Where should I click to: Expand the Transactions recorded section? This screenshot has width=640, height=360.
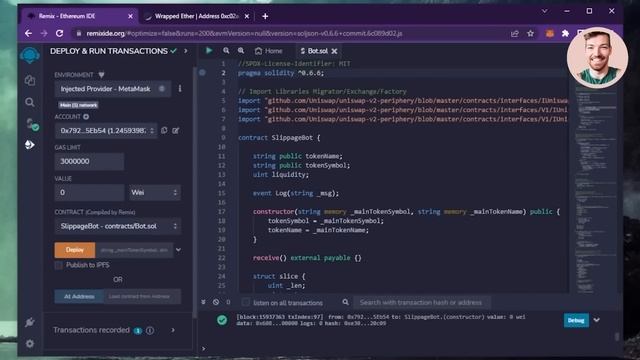pyautogui.click(x=173, y=330)
